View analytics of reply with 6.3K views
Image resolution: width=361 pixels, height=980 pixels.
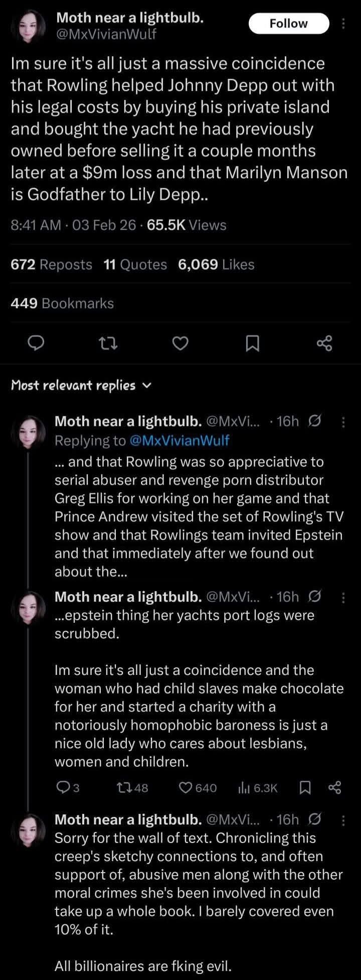258,788
